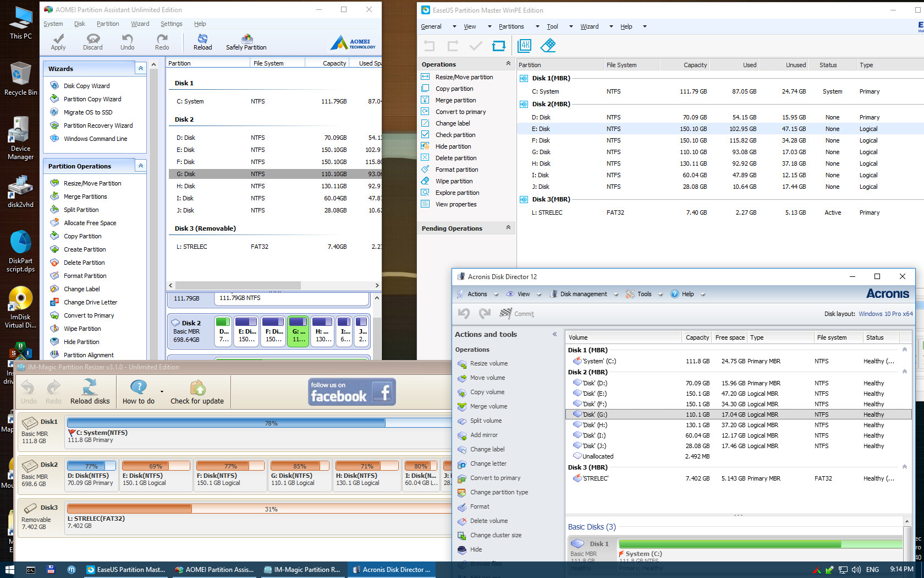Select H: Disk row in AOMEI partition list

274,186
